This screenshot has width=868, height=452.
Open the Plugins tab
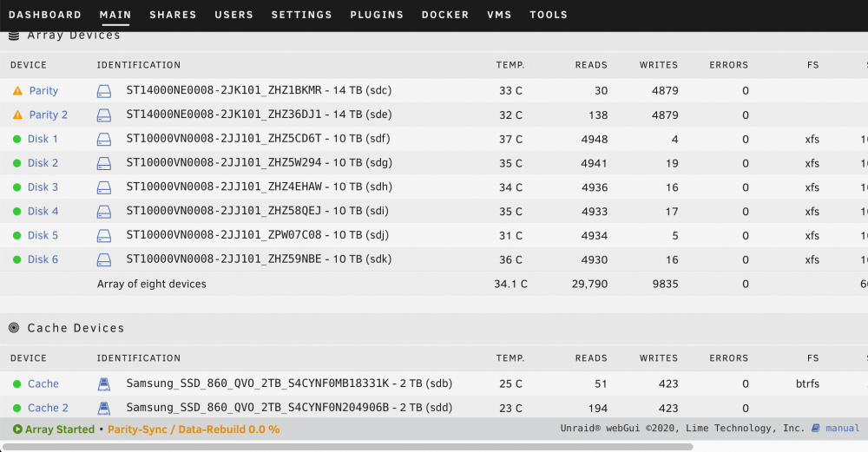point(377,15)
